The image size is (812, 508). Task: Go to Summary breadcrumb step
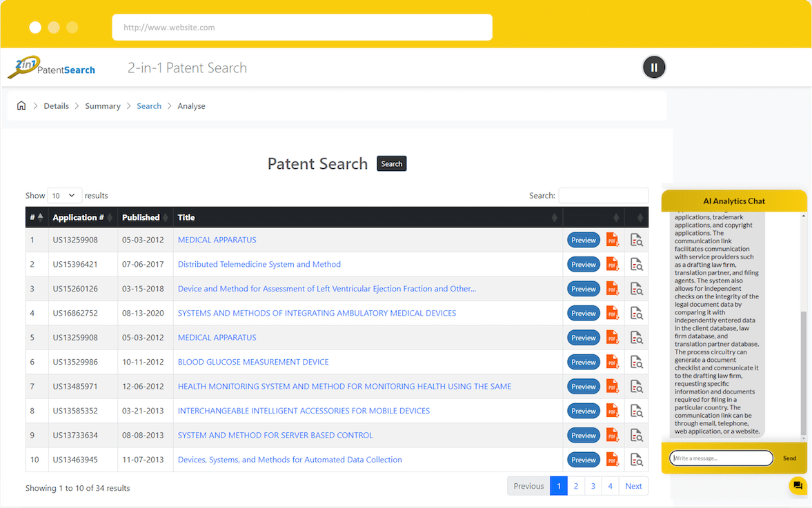[x=103, y=106]
